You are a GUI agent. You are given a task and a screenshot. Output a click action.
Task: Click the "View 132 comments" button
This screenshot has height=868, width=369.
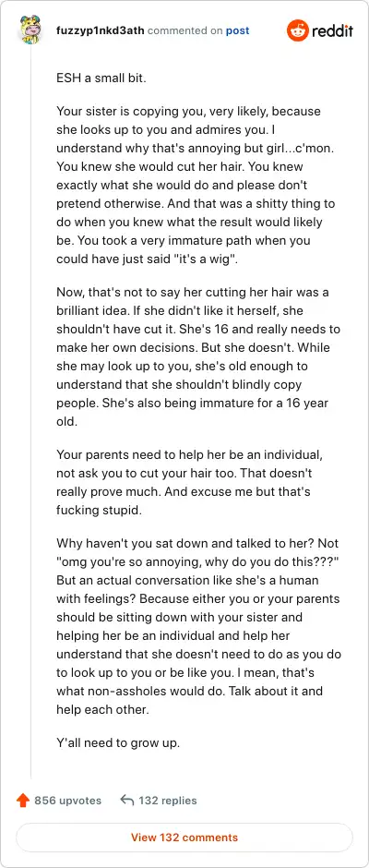click(184, 837)
